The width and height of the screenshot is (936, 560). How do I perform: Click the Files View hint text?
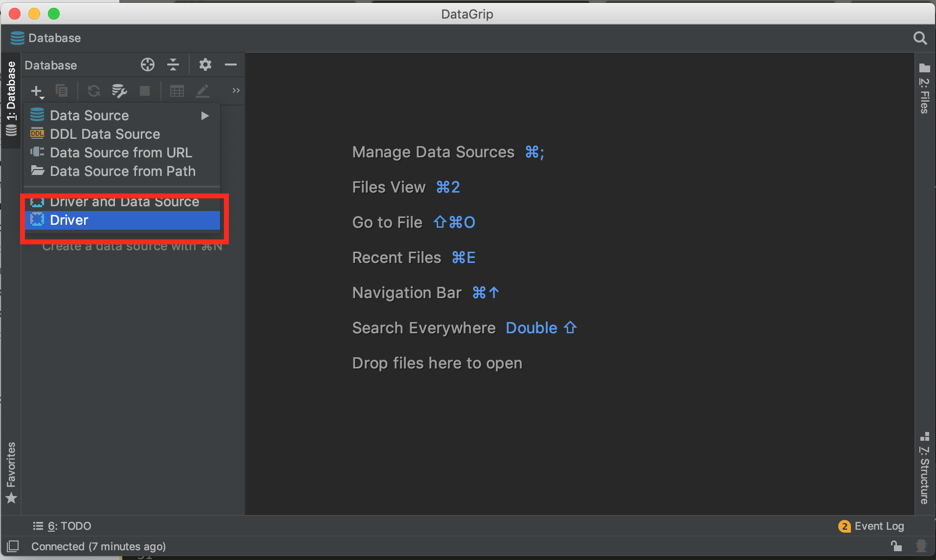pyautogui.click(x=389, y=187)
